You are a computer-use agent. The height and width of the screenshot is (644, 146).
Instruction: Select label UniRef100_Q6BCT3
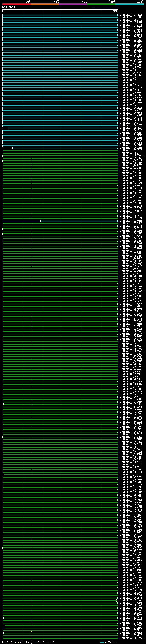131,105
